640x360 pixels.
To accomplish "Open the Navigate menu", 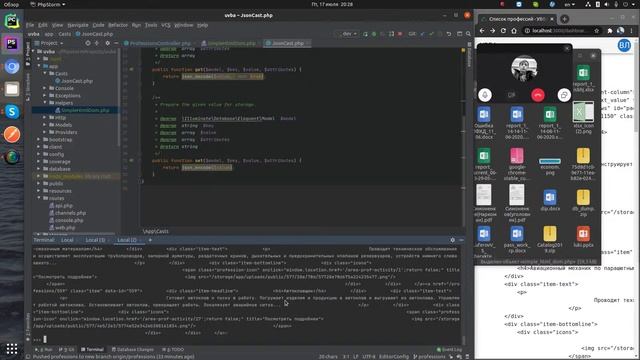I will click(x=78, y=25).
